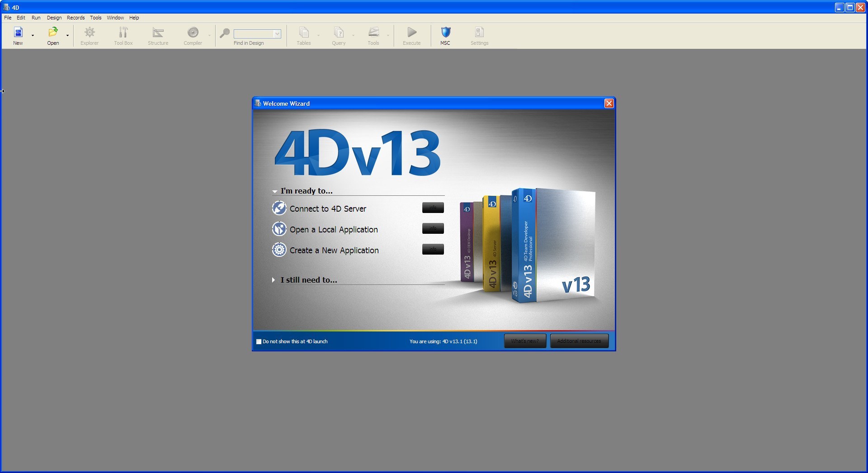Click the version text 4D v13.1 (13.1)
This screenshot has width=868, height=473.
(460, 341)
